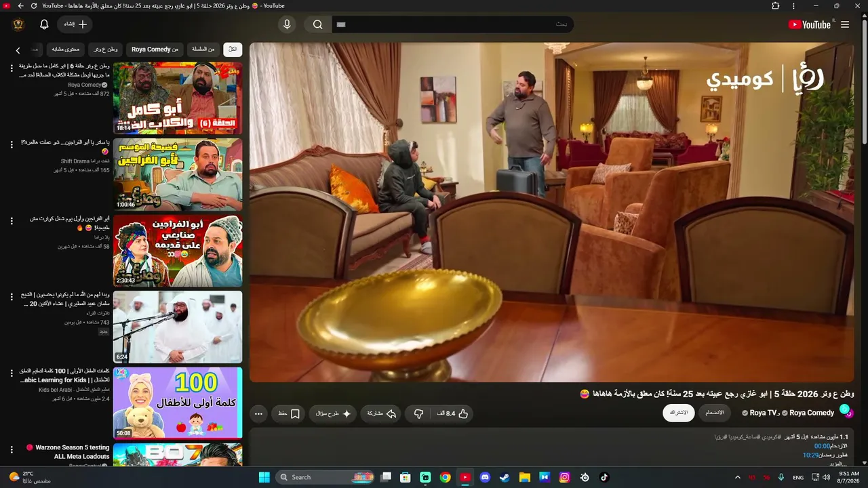Show more filter chips with arrow
The height and width of the screenshot is (488, 868).
point(18,50)
